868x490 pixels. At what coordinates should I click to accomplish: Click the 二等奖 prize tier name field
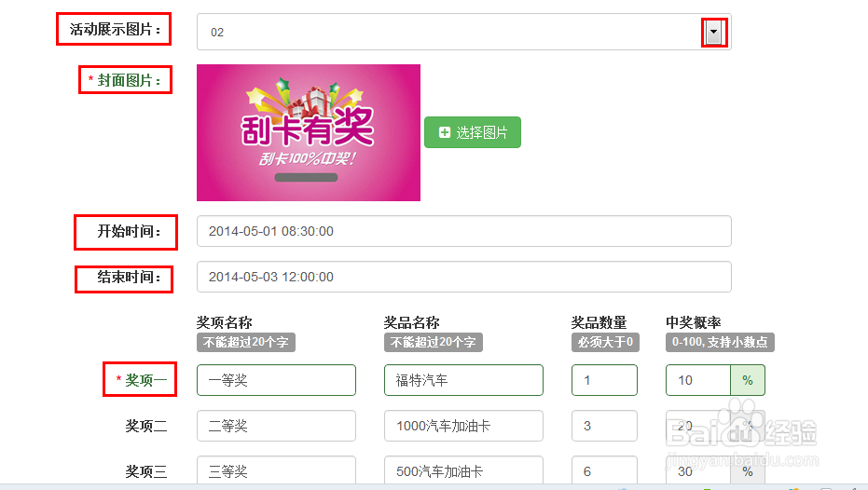(x=276, y=426)
